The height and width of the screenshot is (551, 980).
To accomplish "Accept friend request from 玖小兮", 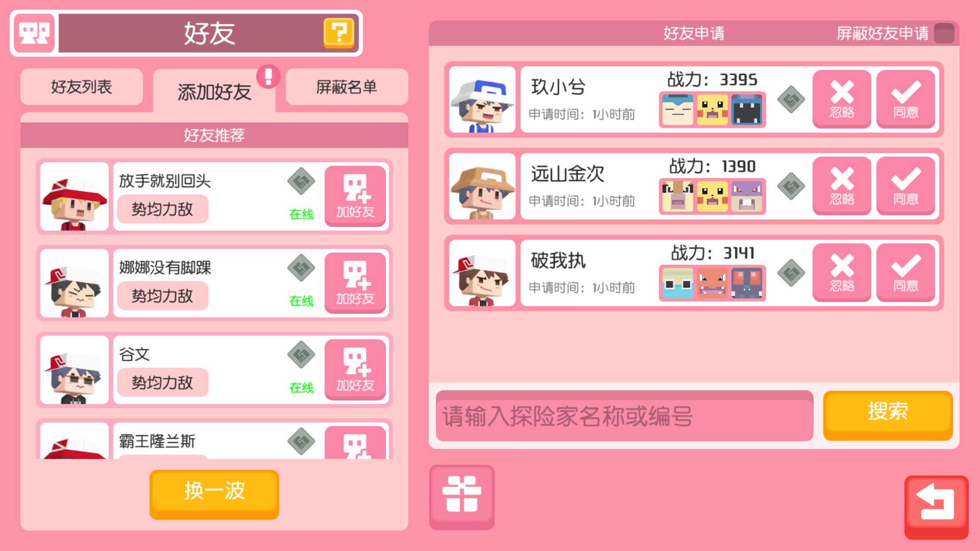I will tap(905, 99).
